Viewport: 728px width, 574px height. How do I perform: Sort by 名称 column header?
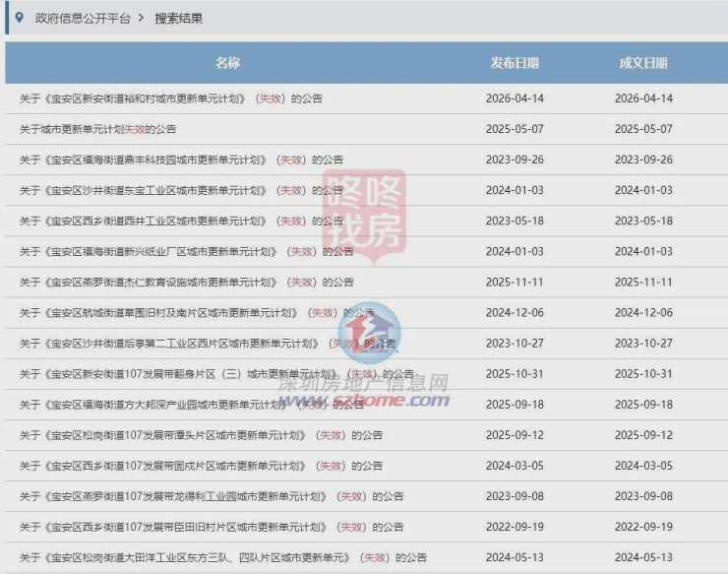[x=228, y=63]
